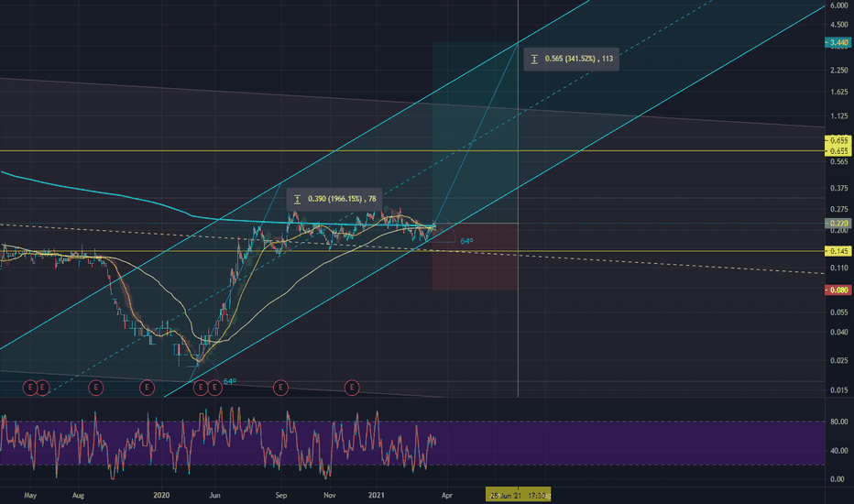Click the 2020 label on the time axis
This screenshot has width=854, height=504.
click(161, 495)
